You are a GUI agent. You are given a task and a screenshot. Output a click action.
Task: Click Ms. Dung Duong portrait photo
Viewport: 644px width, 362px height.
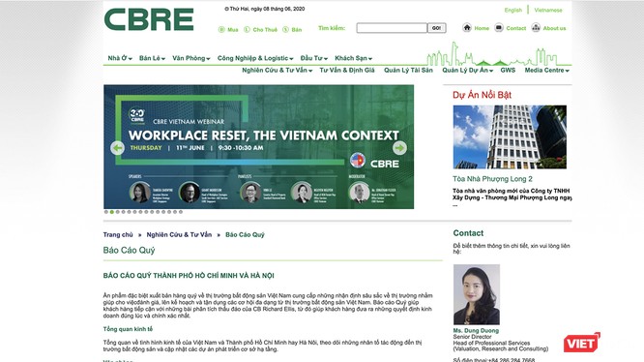477,294
